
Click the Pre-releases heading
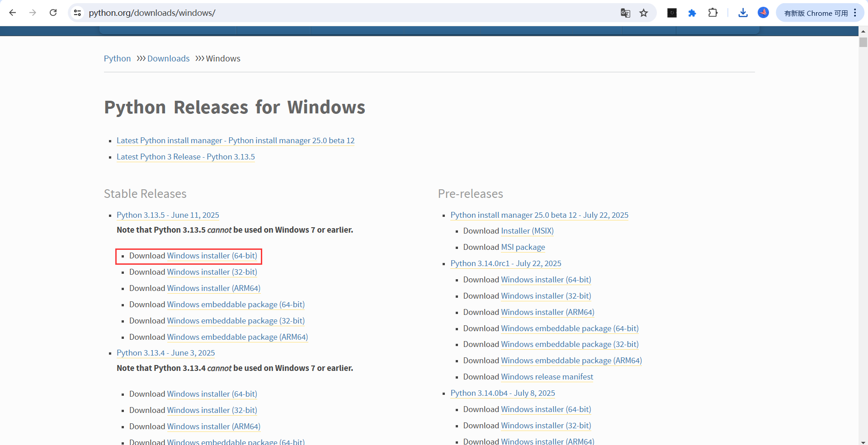tap(471, 194)
